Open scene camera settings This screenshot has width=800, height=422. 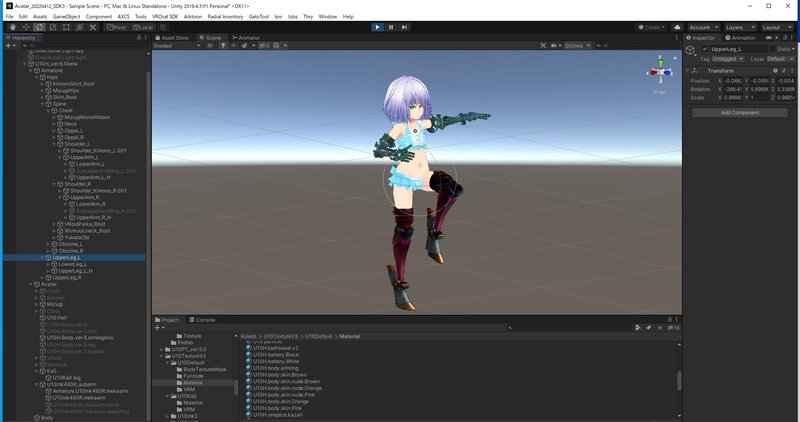556,45
